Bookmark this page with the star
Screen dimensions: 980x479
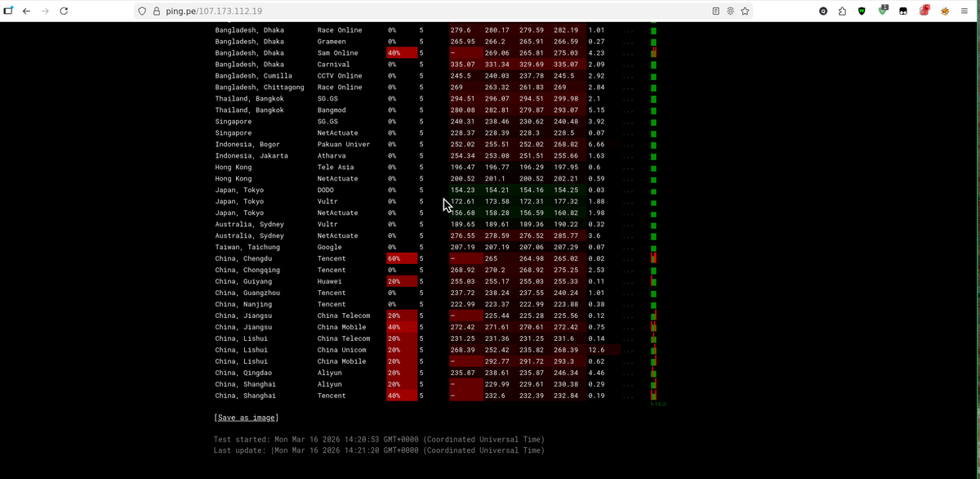coord(745,11)
